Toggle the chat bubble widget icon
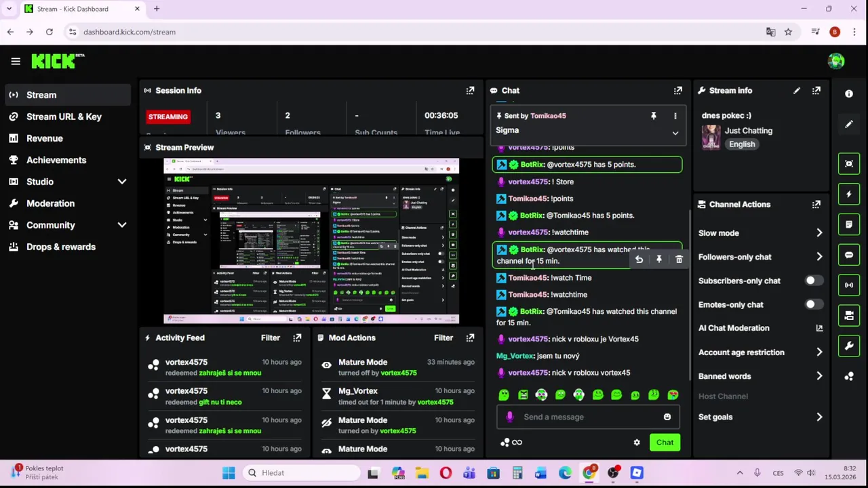The height and width of the screenshot is (488, 868). point(849,255)
